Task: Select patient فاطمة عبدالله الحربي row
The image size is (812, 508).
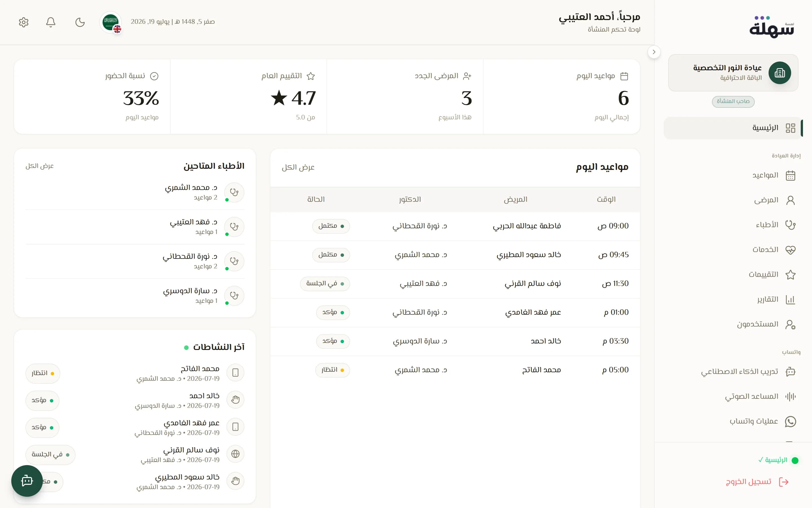Action: click(x=455, y=226)
